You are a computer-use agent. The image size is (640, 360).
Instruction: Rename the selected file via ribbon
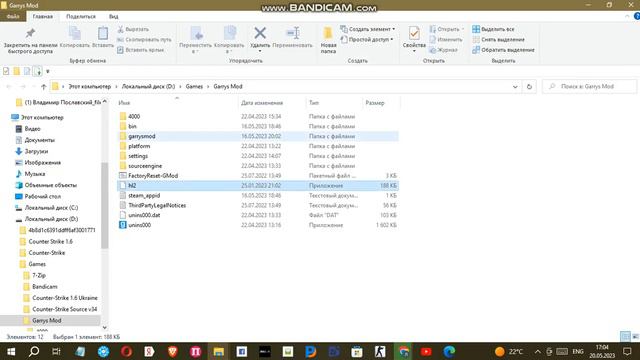pyautogui.click(x=292, y=38)
